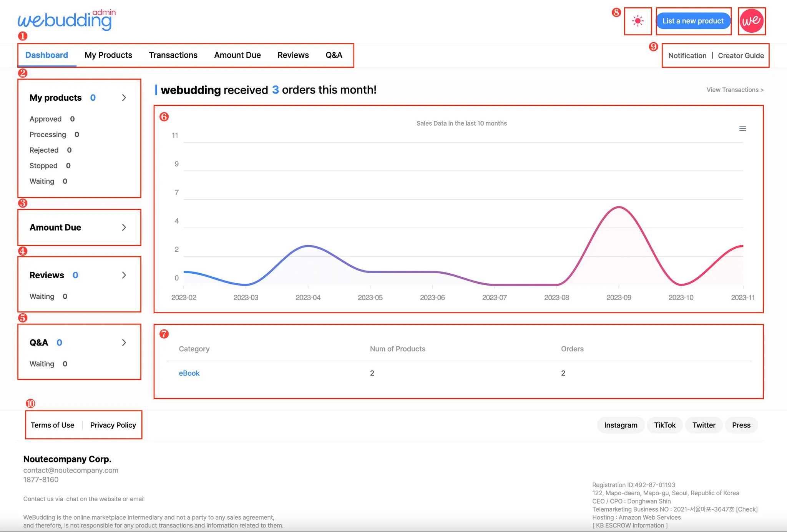Open the Creator Guide link
Viewport: 787px width, 532px height.
(741, 56)
